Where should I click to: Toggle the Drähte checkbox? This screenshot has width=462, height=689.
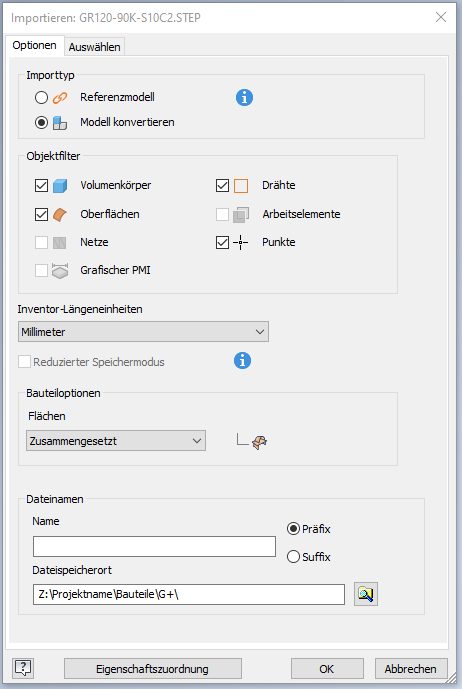click(x=222, y=185)
